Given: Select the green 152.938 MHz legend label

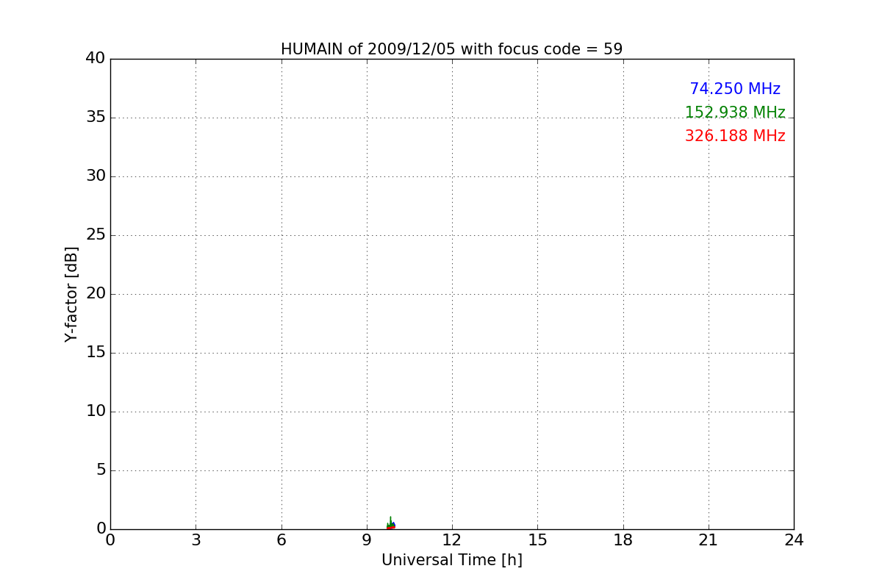Looking at the screenshot, I should (735, 112).
